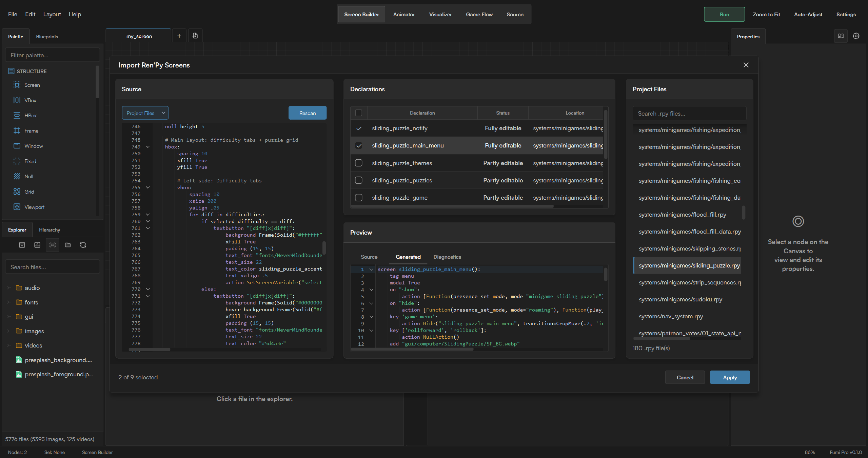Open the gear icon above Properties
Image resolution: width=868 pixels, height=458 pixels.
point(856,36)
